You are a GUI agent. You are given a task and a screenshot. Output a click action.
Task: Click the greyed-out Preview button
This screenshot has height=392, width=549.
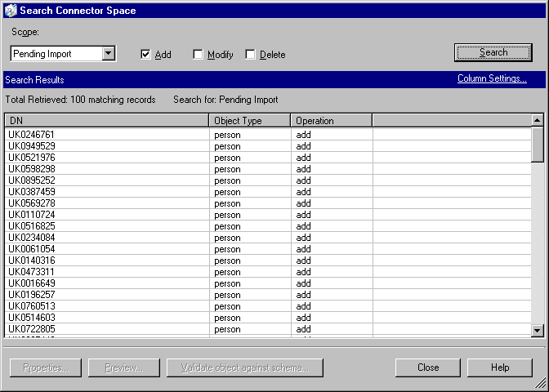tap(124, 367)
